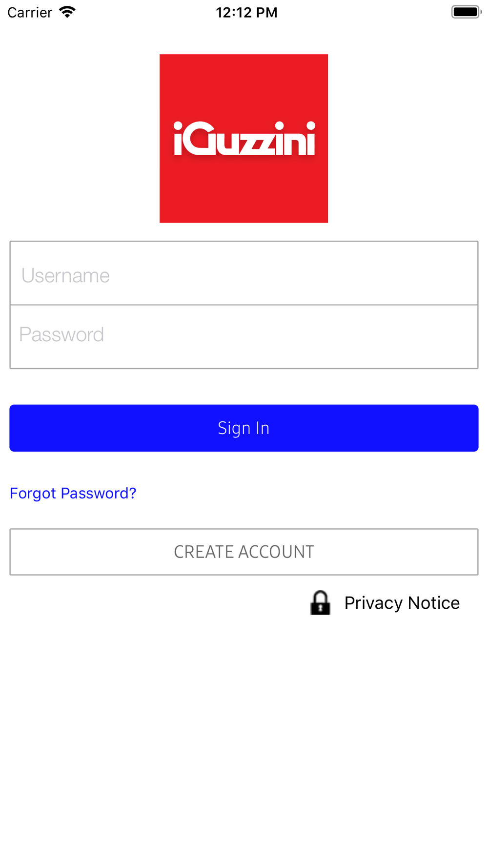Viewport: 488px width, 868px height.
Task: Submit login with the Sign In bar
Action: point(244,428)
